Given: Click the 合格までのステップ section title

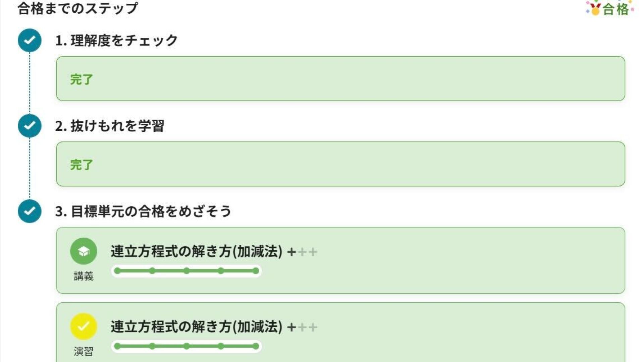Looking at the screenshot, I should (77, 8).
